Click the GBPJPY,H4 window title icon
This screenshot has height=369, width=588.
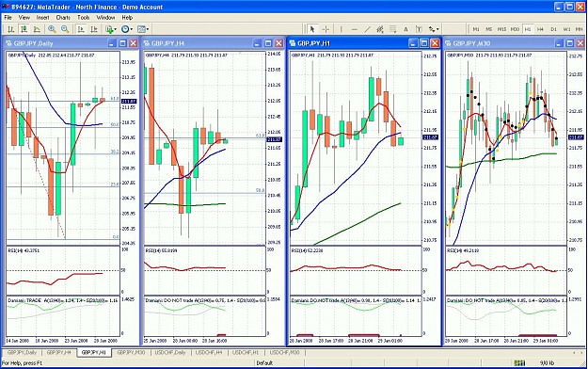147,43
